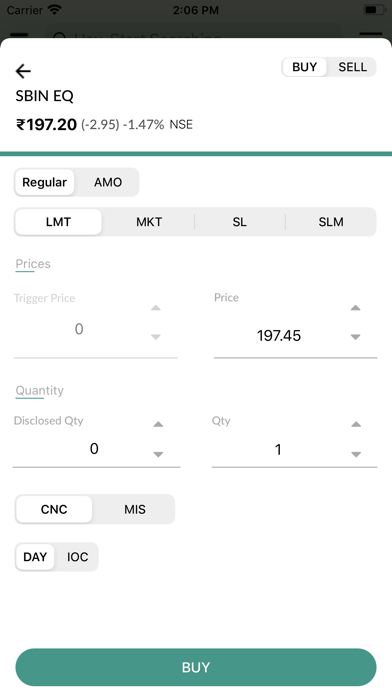Switch order side to SELL
This screenshot has height=696, width=392.
click(x=352, y=67)
